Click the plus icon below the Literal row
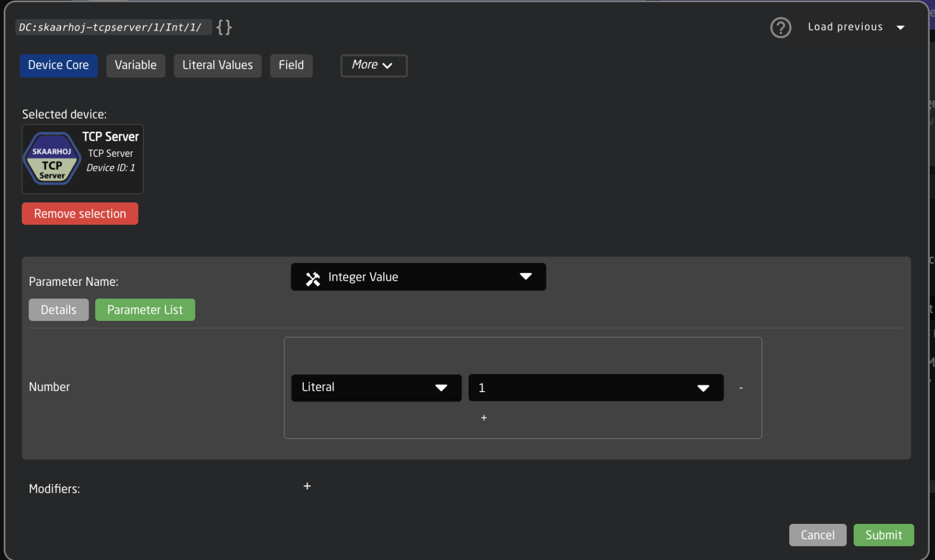This screenshot has height=560, width=935. (484, 418)
